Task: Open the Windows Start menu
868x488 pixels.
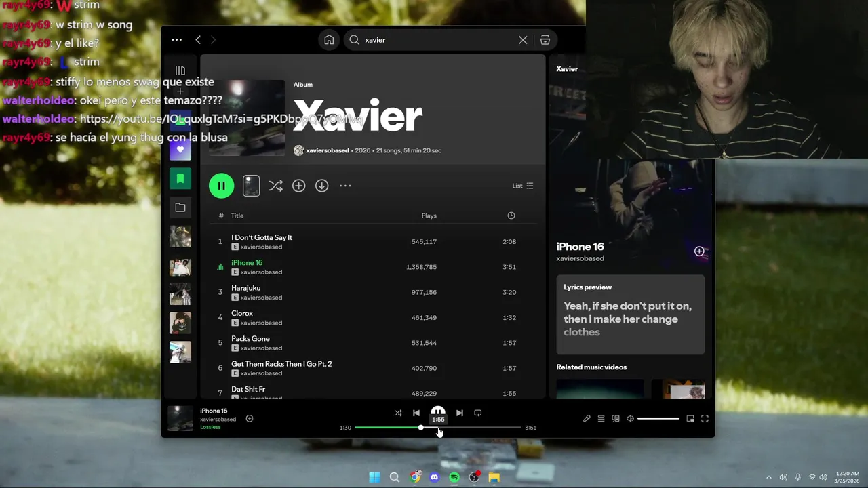Action: (374, 478)
